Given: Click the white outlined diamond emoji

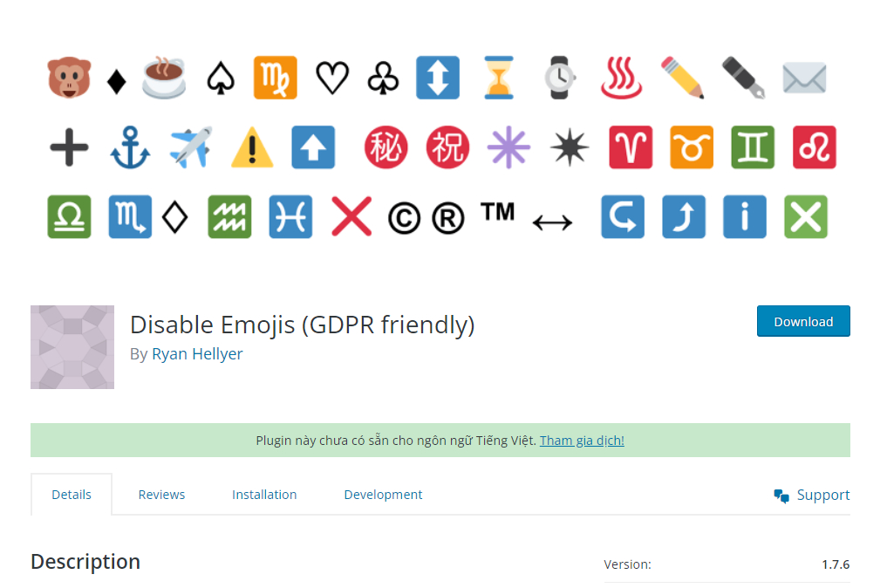Looking at the screenshot, I should tap(174, 217).
